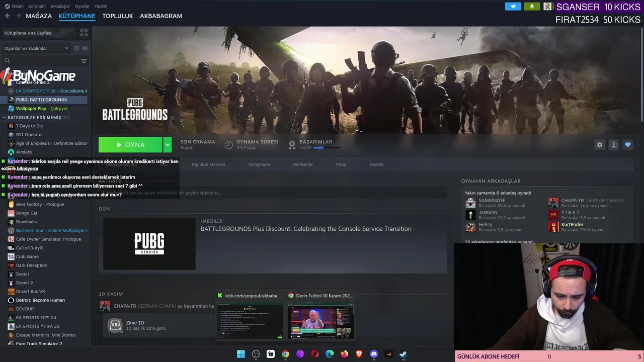
Task: Select PUBG: BATTLEGROUNDS in the library
Action: [43, 100]
